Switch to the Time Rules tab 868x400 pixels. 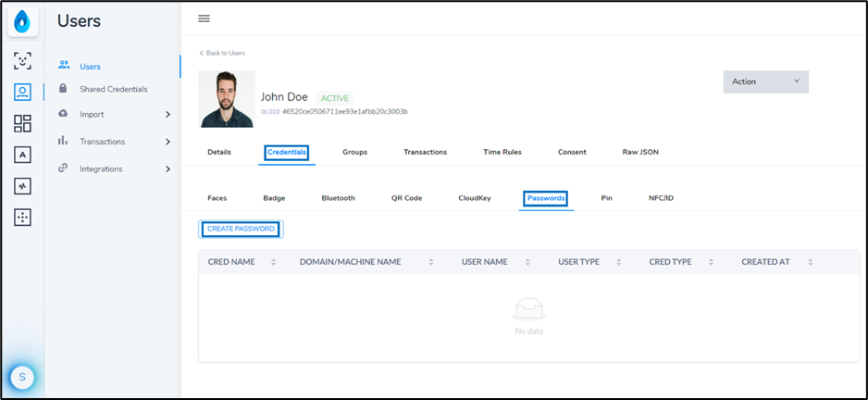502,152
